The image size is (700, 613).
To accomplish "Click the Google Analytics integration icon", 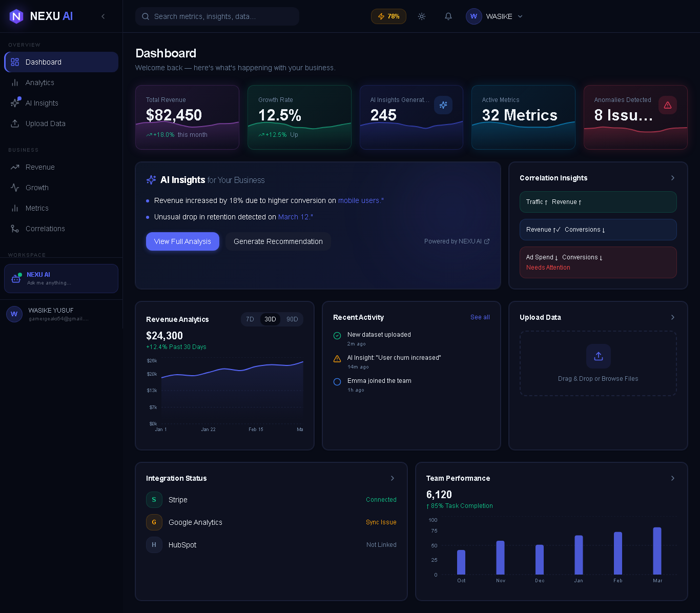I will point(154,522).
